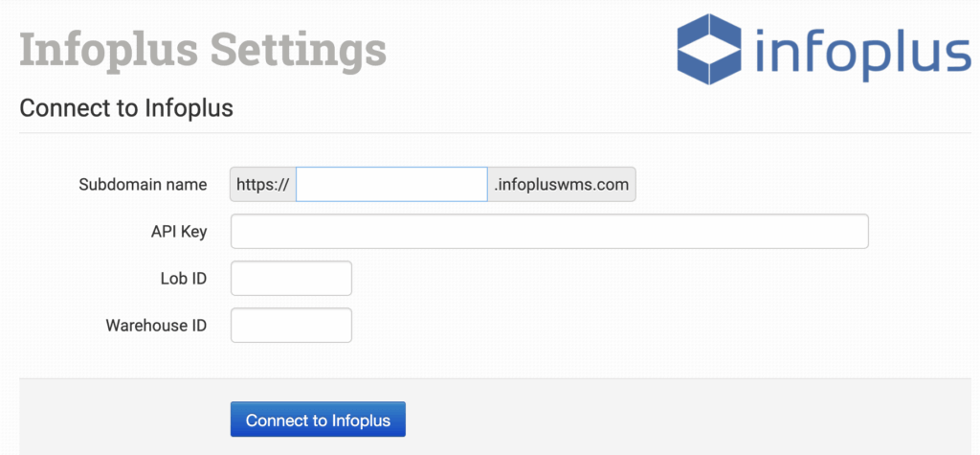Click the Subdomain name label

coord(143,185)
